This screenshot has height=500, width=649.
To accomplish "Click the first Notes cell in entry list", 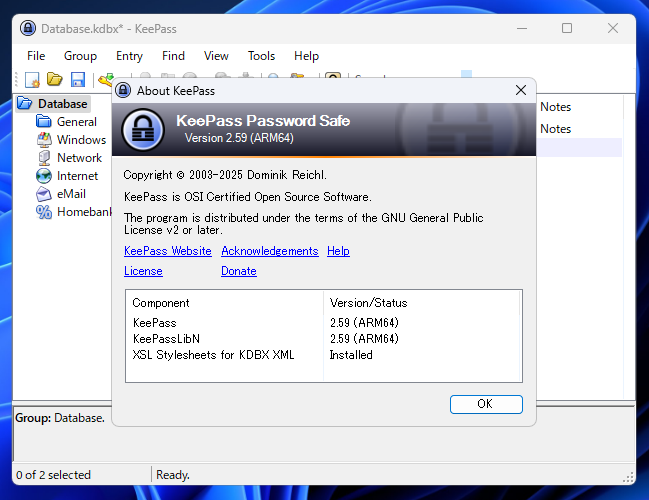I will point(555,107).
